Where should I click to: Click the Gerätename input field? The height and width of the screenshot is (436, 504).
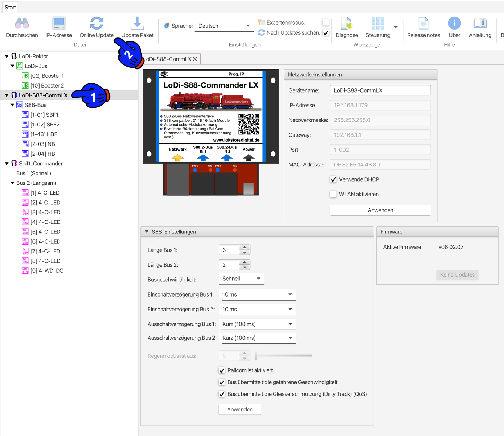tap(380, 90)
